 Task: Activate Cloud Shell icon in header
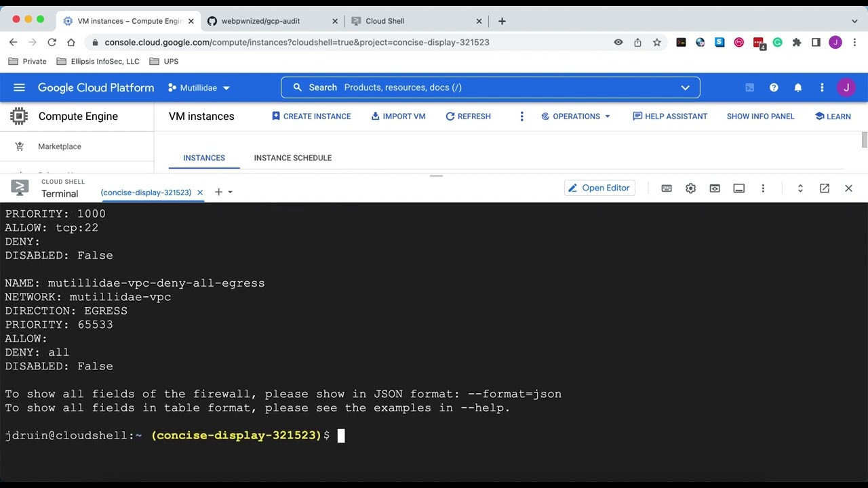pos(750,87)
